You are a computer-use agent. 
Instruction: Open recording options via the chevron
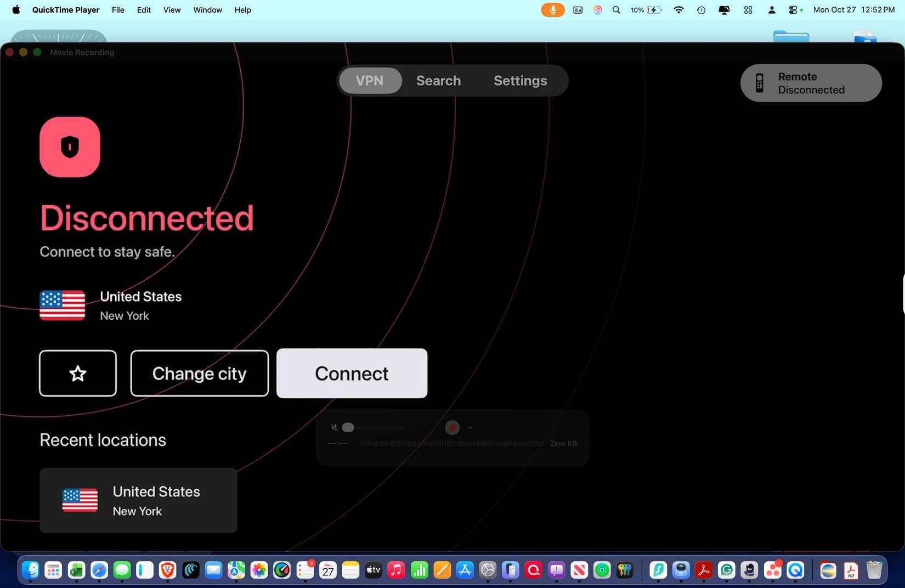tap(470, 427)
